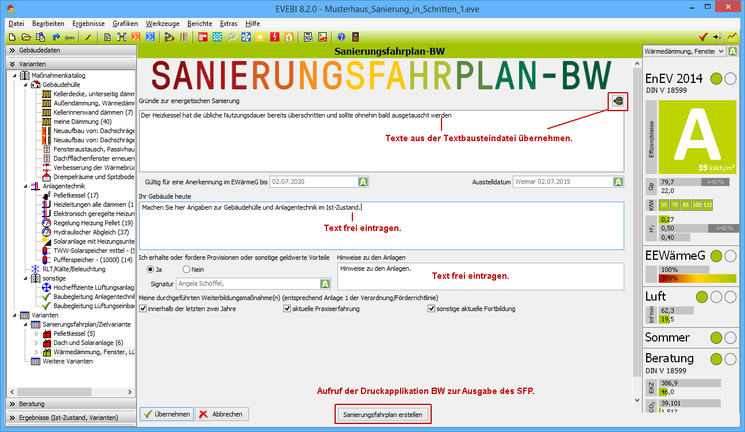
Task: Click the floppy disk save icon
Action: coord(308,37)
